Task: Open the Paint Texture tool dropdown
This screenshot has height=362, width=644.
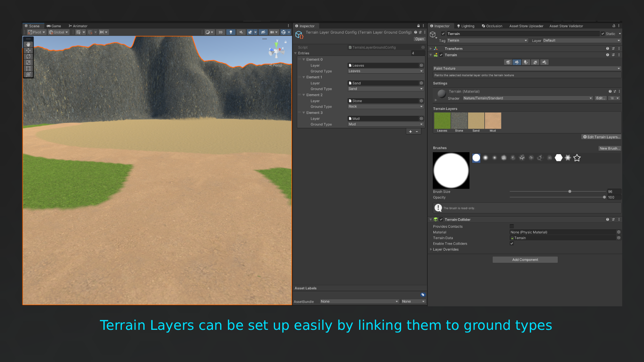Action: point(527,68)
